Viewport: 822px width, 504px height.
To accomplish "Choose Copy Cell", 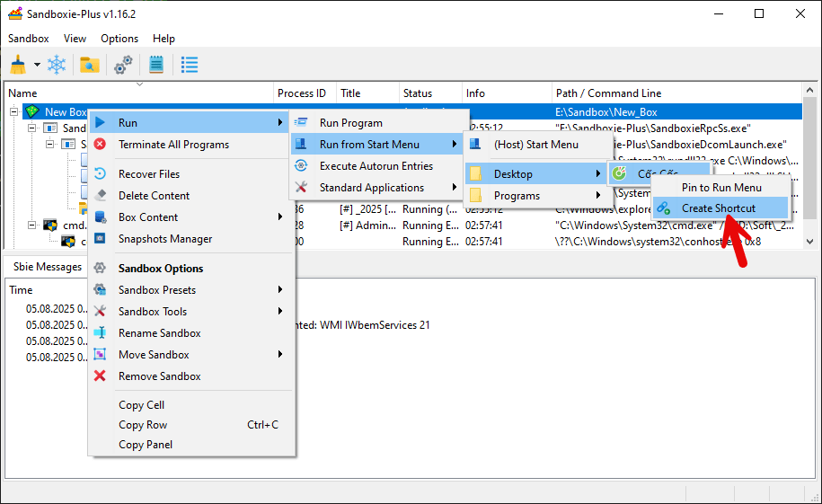I will 189,405.
